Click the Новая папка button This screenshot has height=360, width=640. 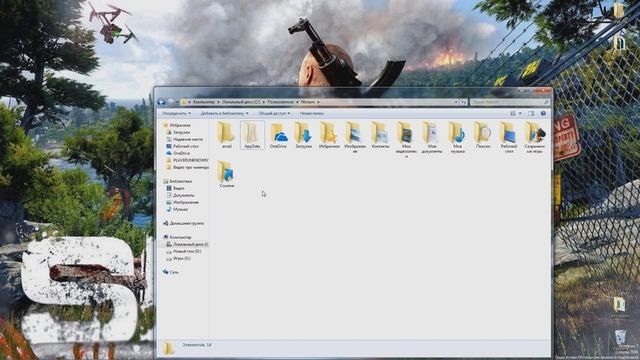tap(312, 113)
